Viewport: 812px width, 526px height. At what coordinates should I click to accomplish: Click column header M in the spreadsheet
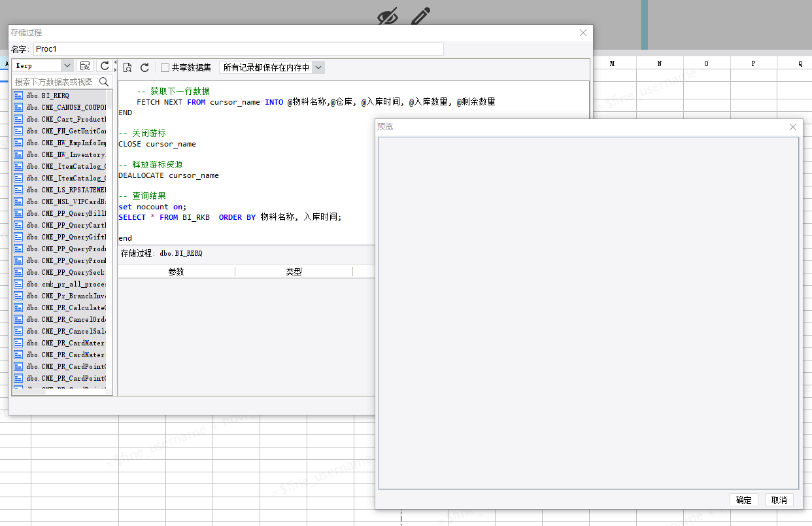tap(613, 63)
